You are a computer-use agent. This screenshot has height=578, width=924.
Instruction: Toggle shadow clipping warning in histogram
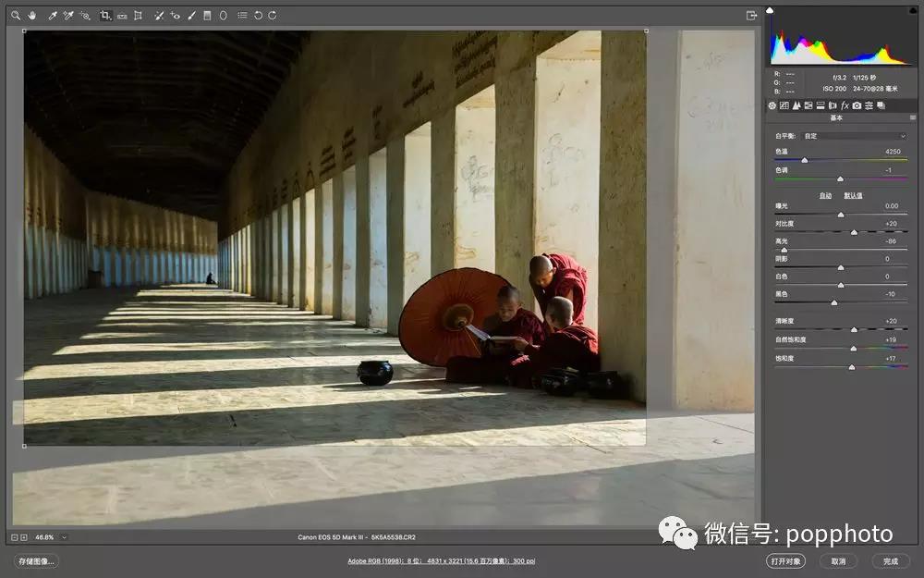771,11
